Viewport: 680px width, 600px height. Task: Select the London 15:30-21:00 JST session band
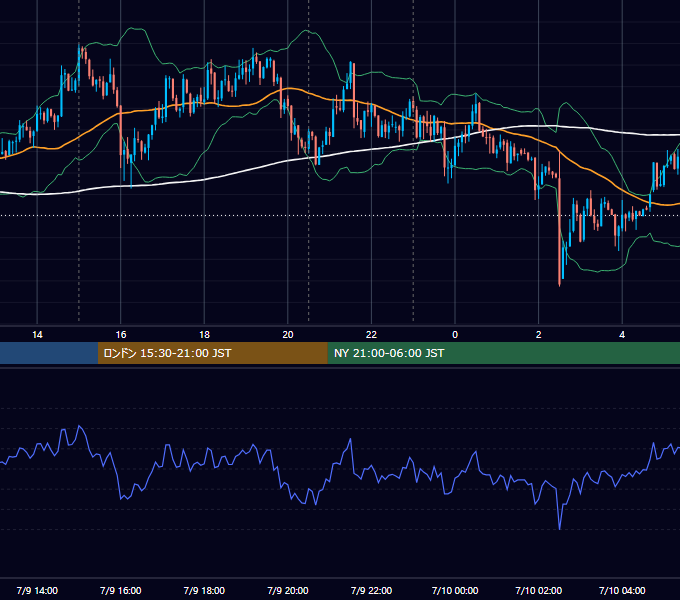coord(212,353)
